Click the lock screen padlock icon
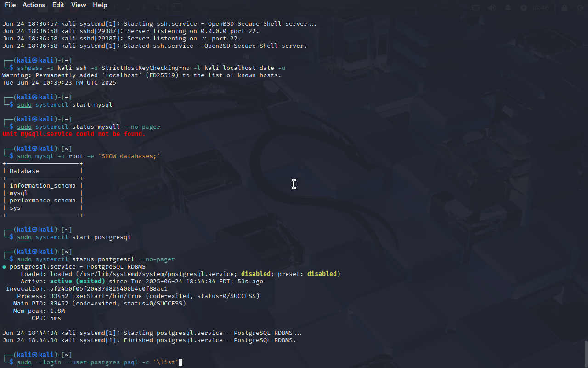588x368 pixels. click(x=564, y=8)
